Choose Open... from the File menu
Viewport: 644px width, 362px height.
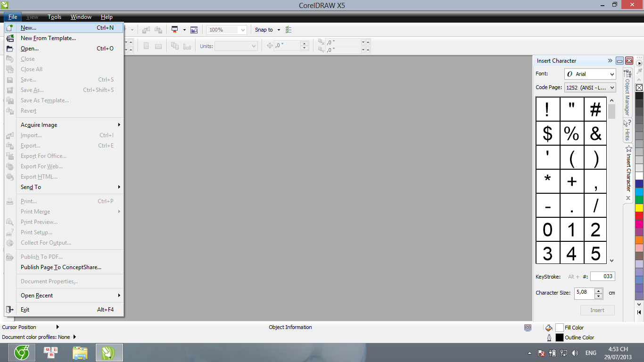[64, 49]
